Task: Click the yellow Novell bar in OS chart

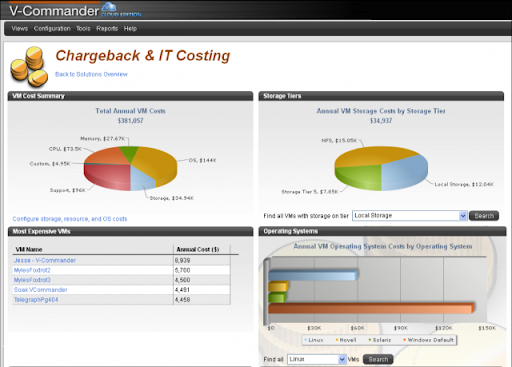Action: (278, 286)
